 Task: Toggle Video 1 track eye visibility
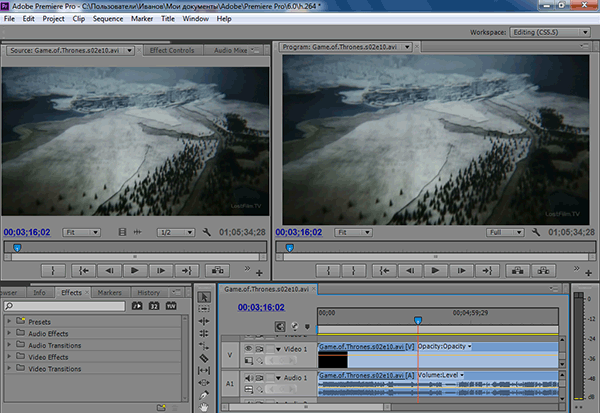[248, 349]
